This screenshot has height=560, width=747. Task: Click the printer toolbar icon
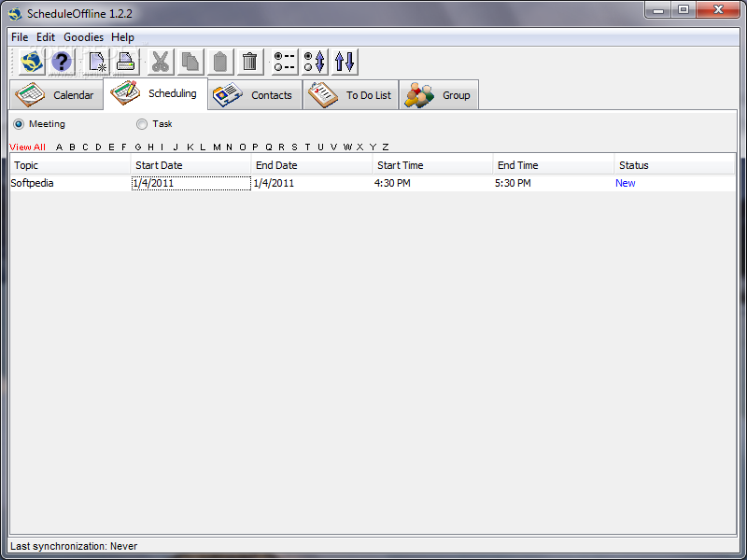(x=126, y=62)
